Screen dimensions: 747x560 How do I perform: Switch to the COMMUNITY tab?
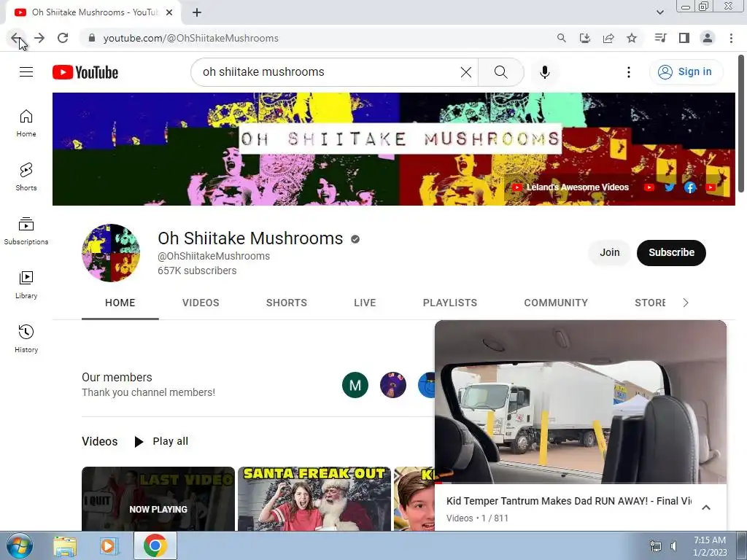(x=556, y=303)
